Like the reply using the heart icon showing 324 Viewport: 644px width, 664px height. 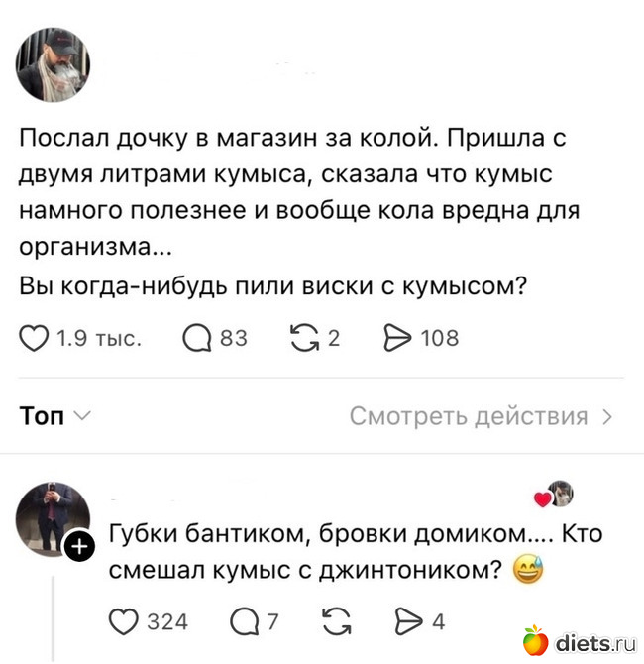pyautogui.click(x=123, y=621)
